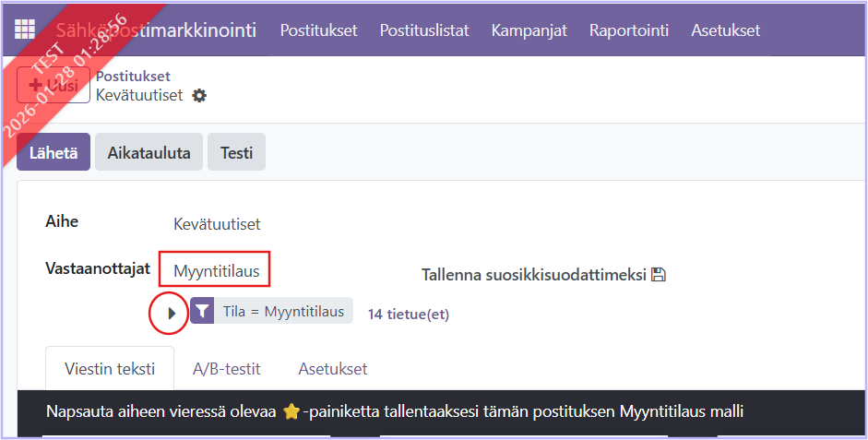
Task: Click the Aikatauluta button
Action: pyautogui.click(x=149, y=153)
